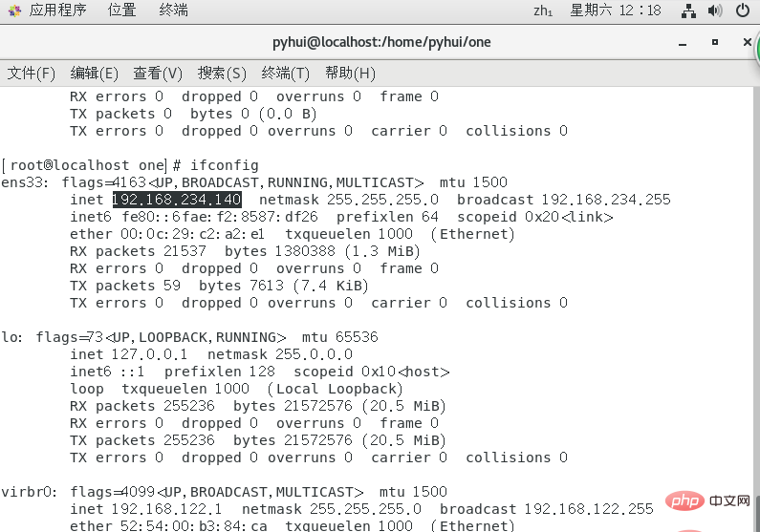This screenshot has height=532, width=760.
Task: Click the ifconfig command text
Action: point(225,165)
